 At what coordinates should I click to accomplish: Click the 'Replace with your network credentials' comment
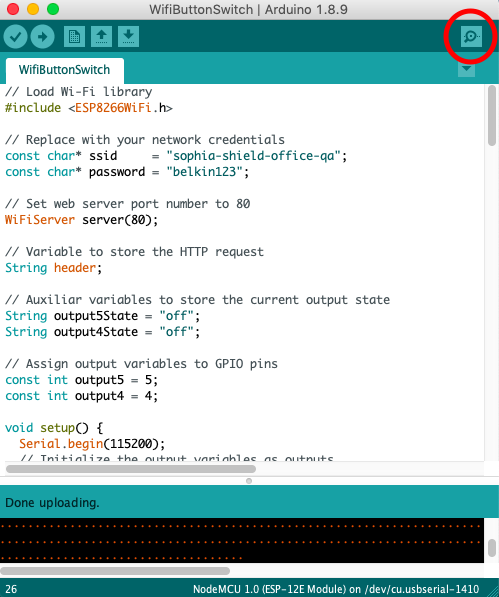pyautogui.click(x=145, y=140)
